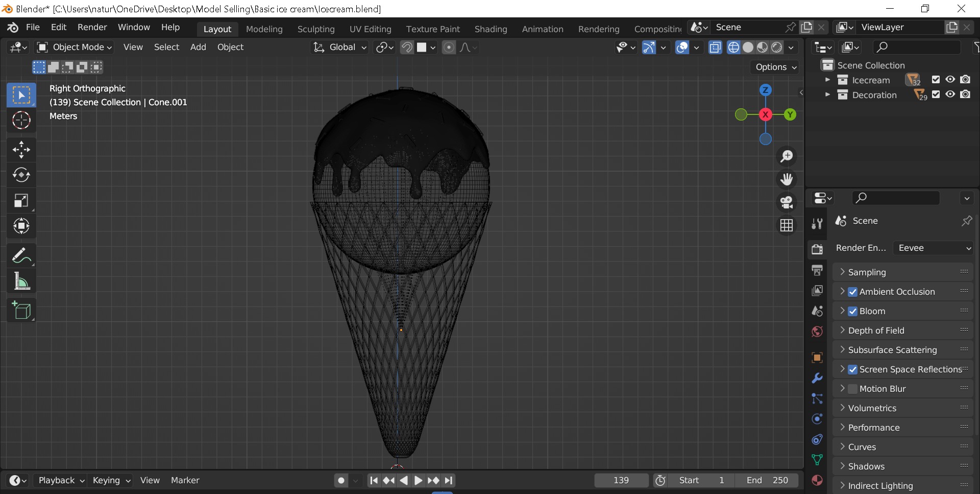Viewport: 980px width, 494px height.
Task: Open the timeline Marker menu
Action: click(x=185, y=481)
